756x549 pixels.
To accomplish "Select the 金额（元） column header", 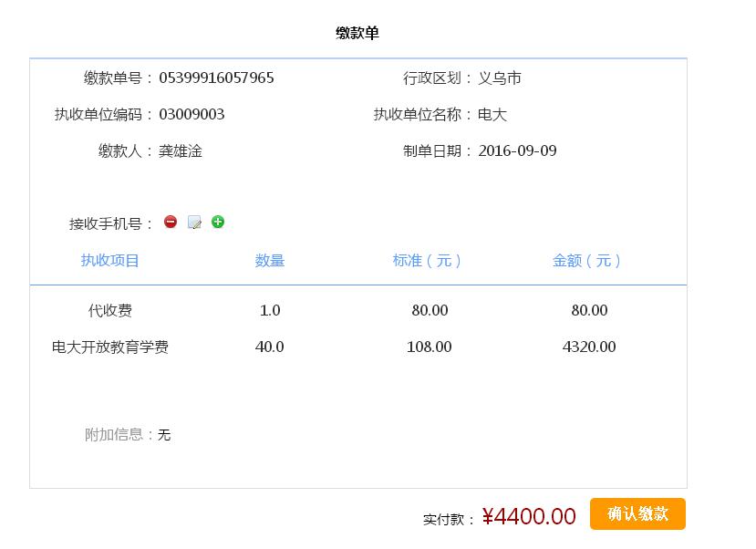I will click(588, 261).
